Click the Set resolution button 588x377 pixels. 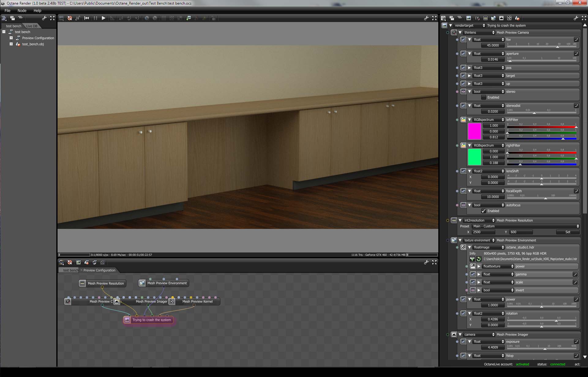(567, 232)
